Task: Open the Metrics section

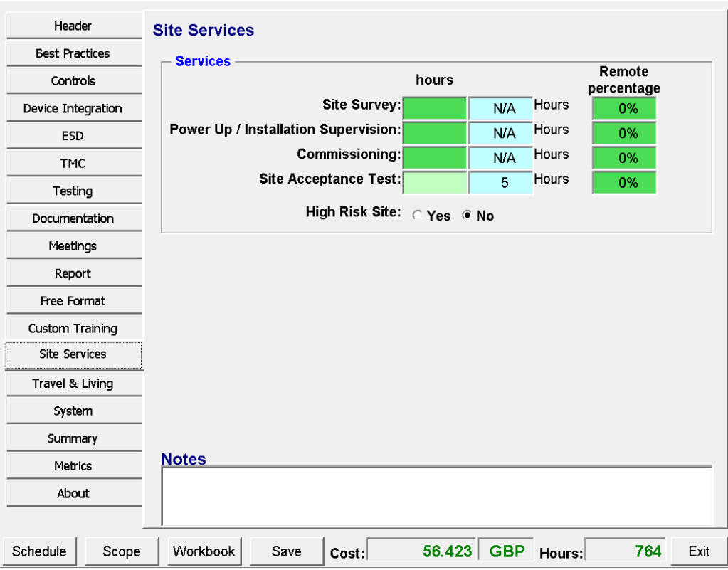Action: click(73, 466)
